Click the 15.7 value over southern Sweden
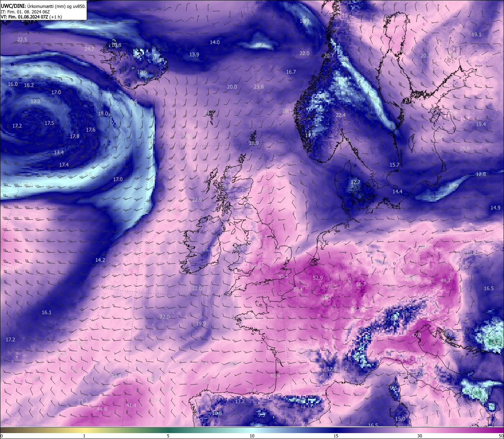Viewport: 504px width, 439px height. (395, 165)
